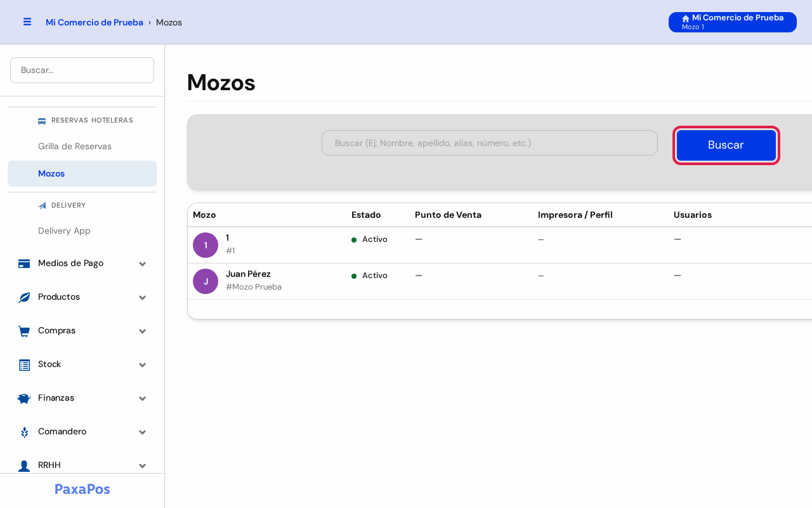Expand the Stock chevron

coord(143,365)
